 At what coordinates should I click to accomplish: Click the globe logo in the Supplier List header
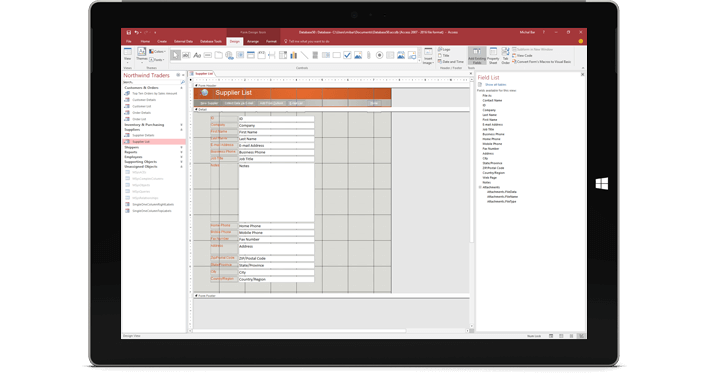coord(204,93)
